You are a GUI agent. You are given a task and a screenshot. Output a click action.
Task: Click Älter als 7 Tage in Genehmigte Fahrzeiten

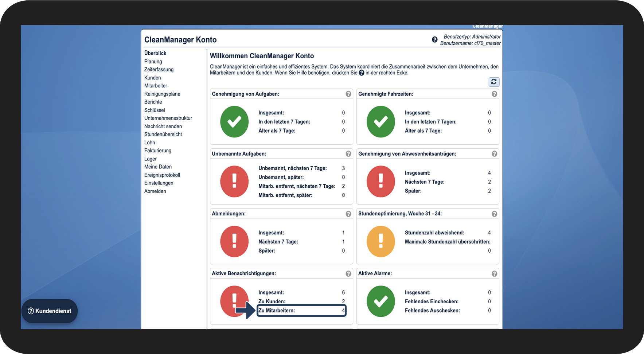(448, 131)
